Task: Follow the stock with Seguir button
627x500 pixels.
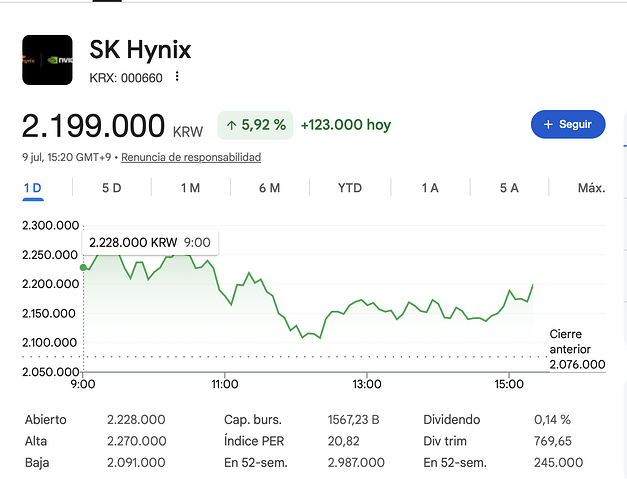Action: [568, 124]
